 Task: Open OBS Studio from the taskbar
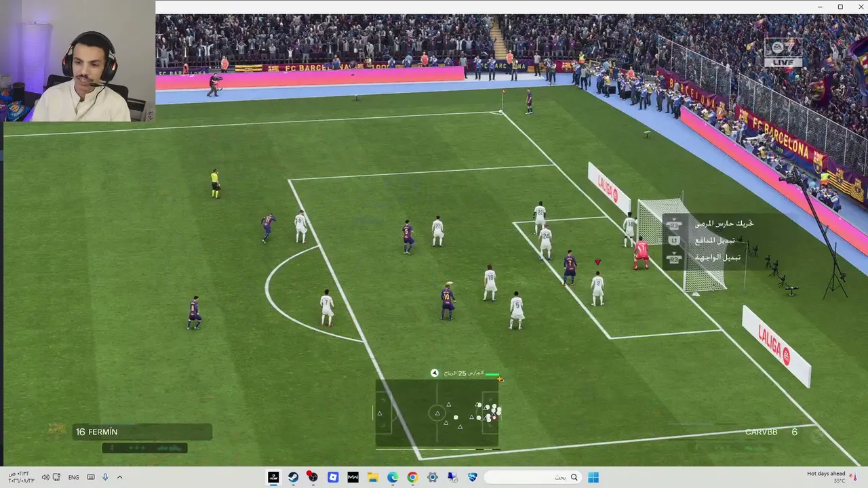click(313, 477)
